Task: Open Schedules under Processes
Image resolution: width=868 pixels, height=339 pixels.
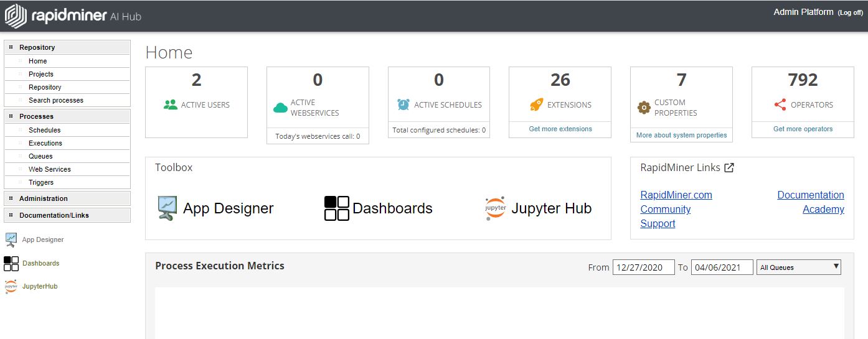Action: (45, 130)
